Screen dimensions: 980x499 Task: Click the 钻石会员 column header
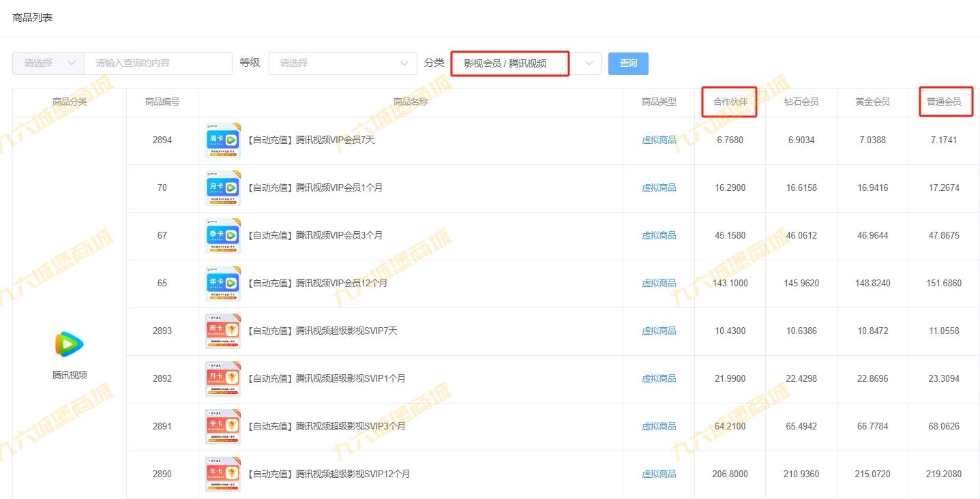pyautogui.click(x=801, y=102)
